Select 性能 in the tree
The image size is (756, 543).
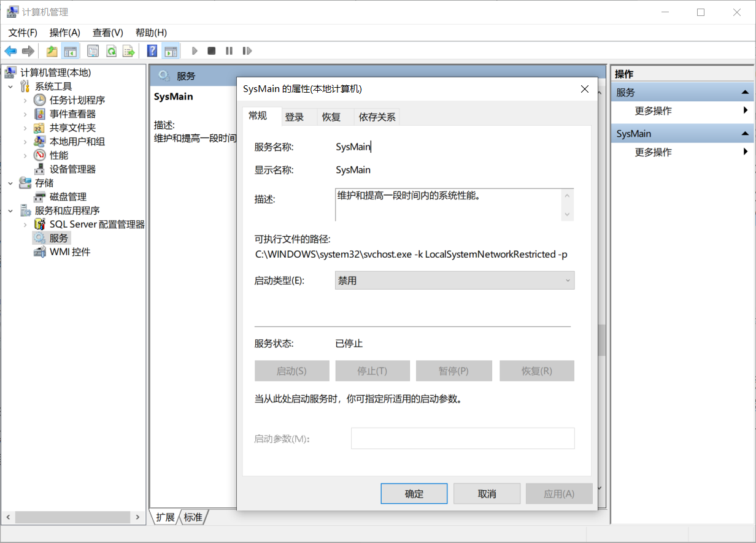click(x=59, y=155)
